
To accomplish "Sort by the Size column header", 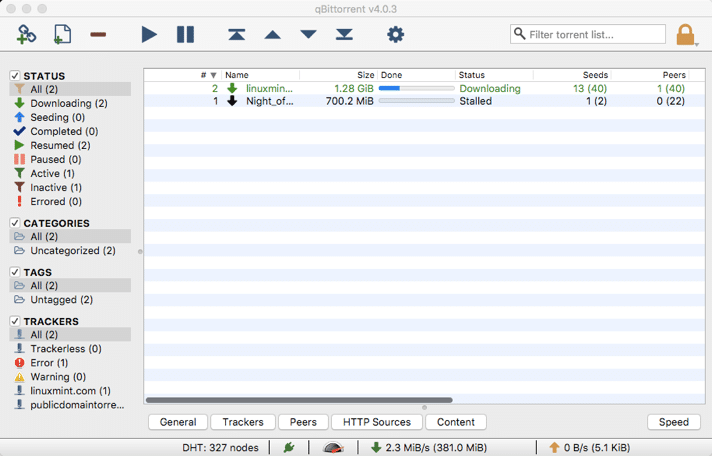I will pos(338,75).
